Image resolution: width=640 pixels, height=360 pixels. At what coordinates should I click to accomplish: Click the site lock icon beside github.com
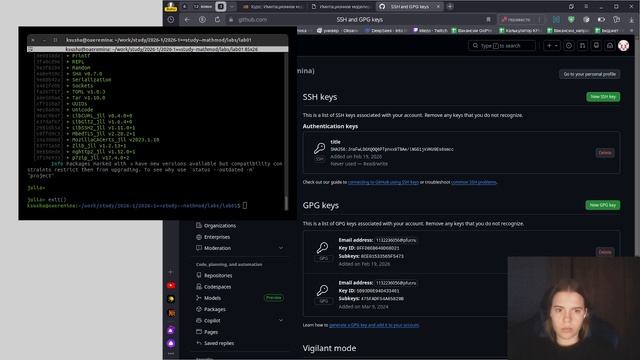click(x=231, y=20)
